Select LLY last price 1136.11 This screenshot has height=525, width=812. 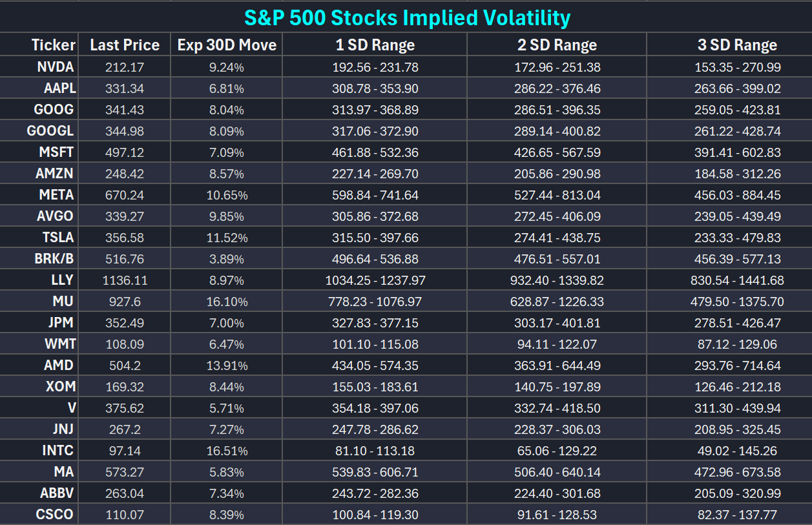(125, 280)
